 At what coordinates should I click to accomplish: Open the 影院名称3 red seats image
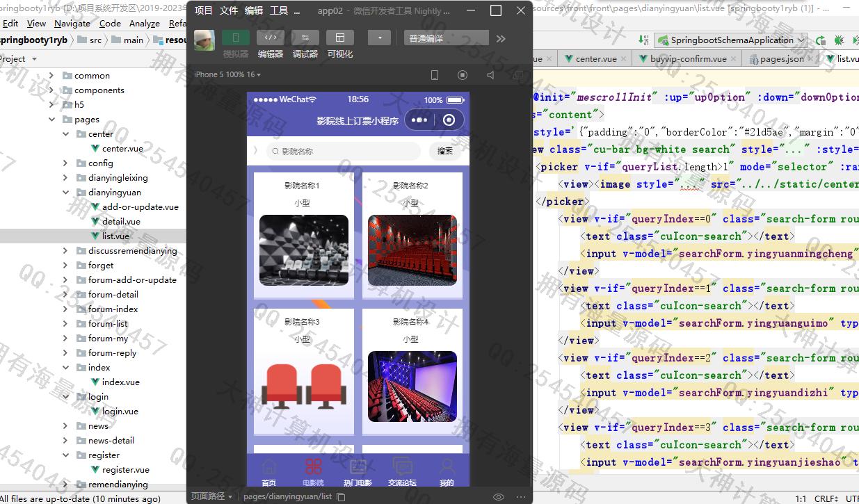click(303, 386)
